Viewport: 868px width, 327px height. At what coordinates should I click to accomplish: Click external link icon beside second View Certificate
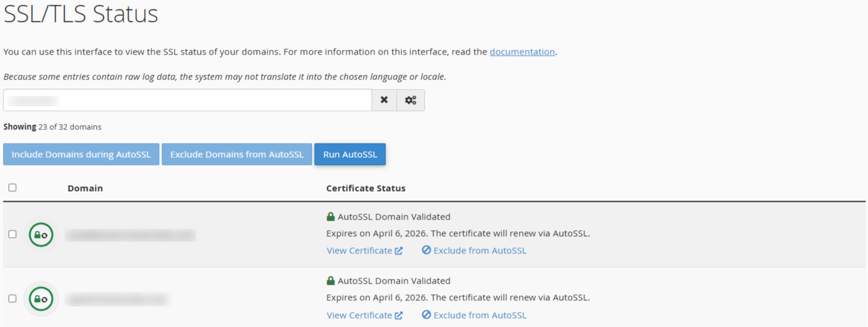tap(399, 316)
